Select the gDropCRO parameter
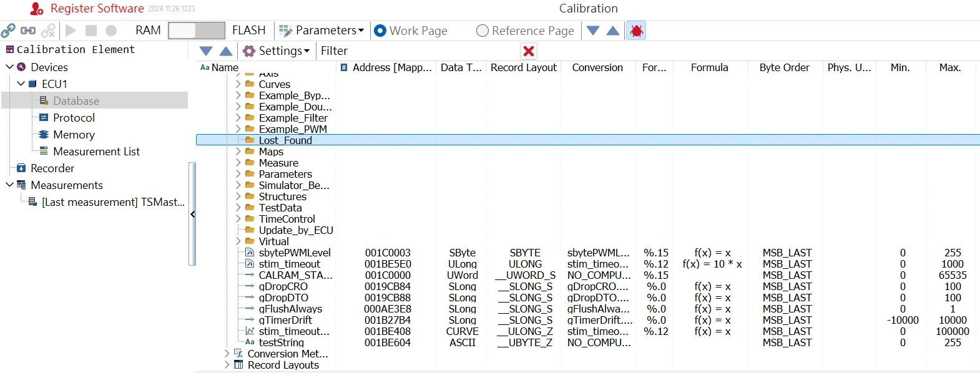980x373 pixels. (x=587, y=286)
